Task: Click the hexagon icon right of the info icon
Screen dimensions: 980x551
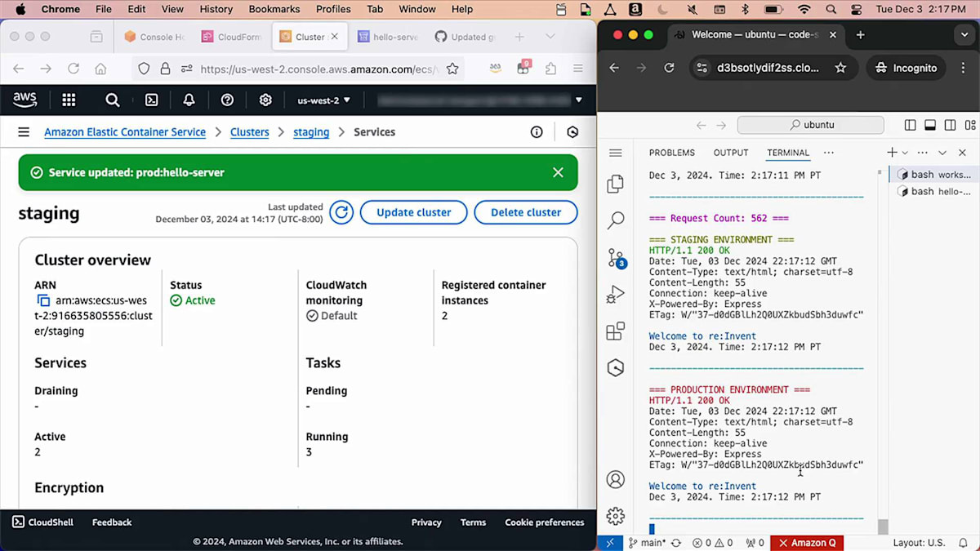Action: click(572, 131)
